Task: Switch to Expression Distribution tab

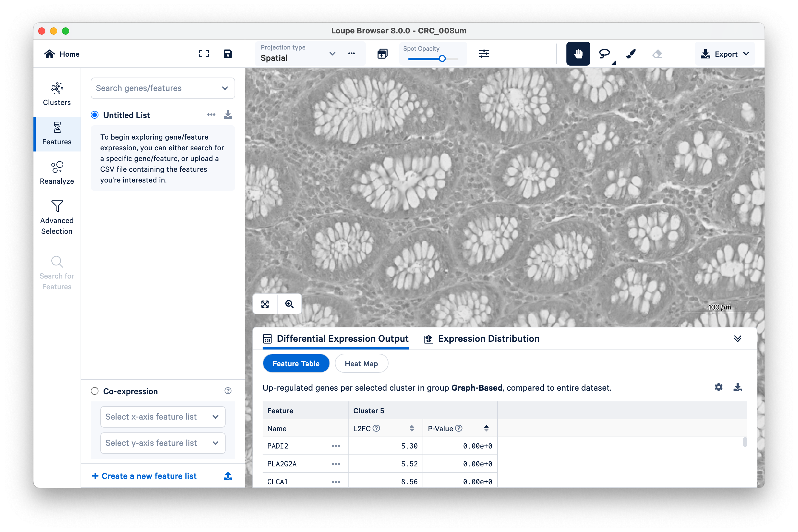Action: coord(482,338)
